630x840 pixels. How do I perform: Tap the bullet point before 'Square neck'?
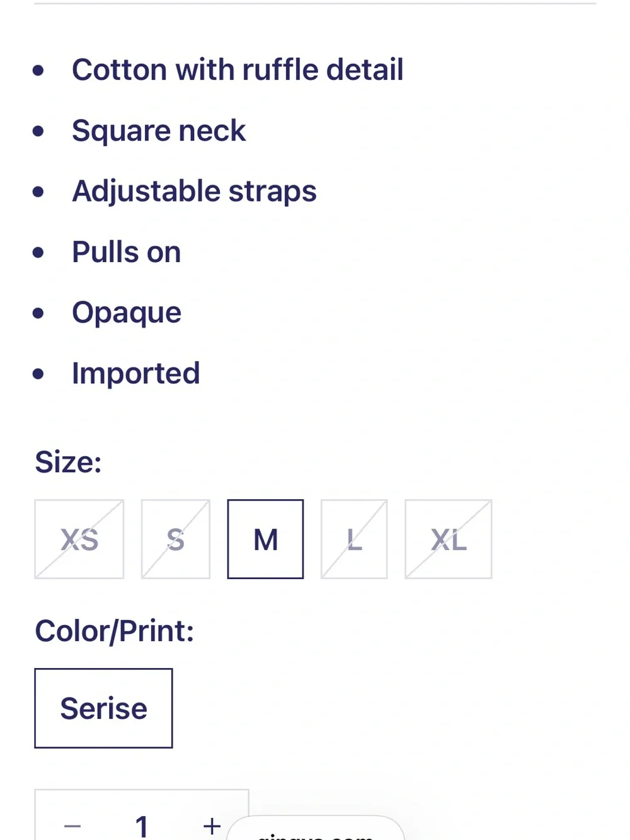tap(38, 131)
